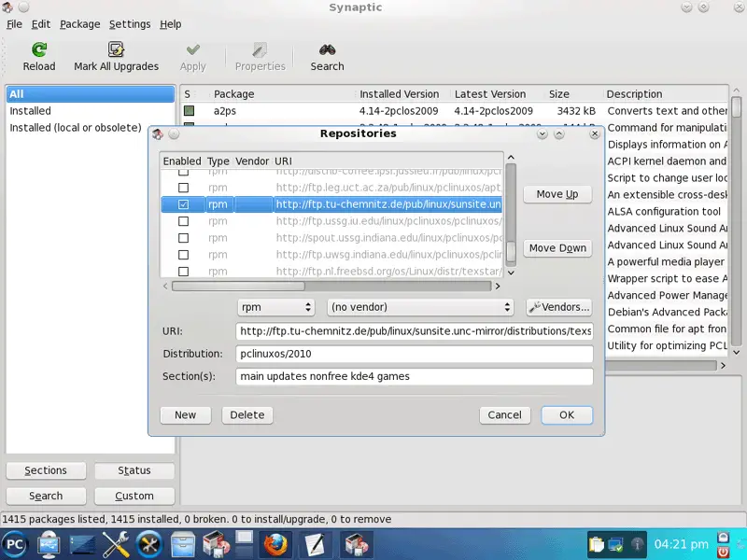The width and height of the screenshot is (747, 560).
Task: Uncheck the ftp.tu-chemnitz.de repository checkbox
Action: (183, 204)
